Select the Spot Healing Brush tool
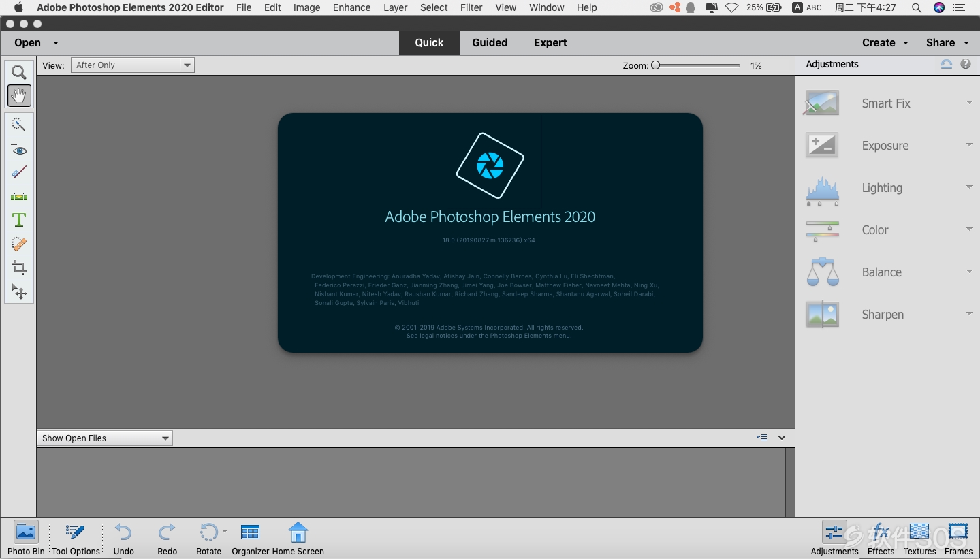The height and width of the screenshot is (559, 980). pyautogui.click(x=19, y=244)
